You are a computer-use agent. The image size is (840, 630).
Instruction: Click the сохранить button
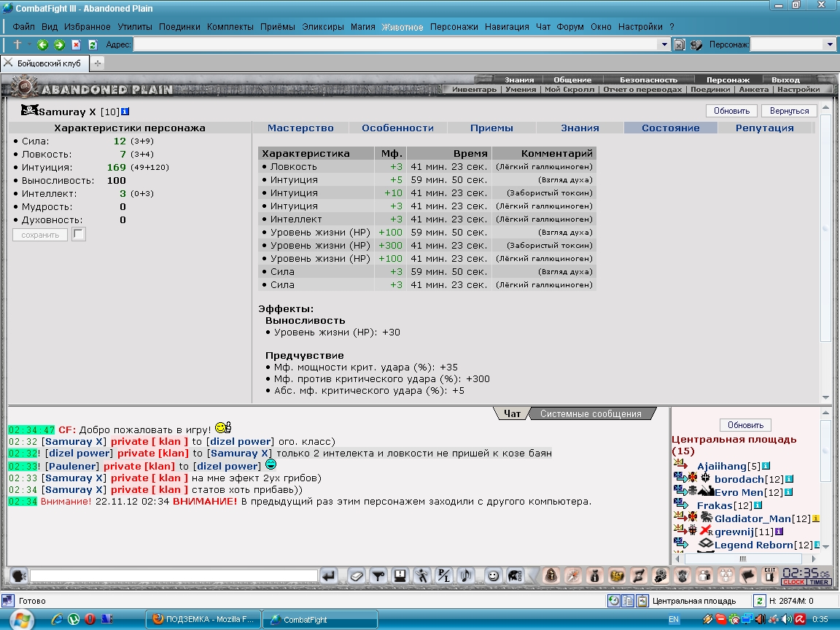pyautogui.click(x=40, y=235)
